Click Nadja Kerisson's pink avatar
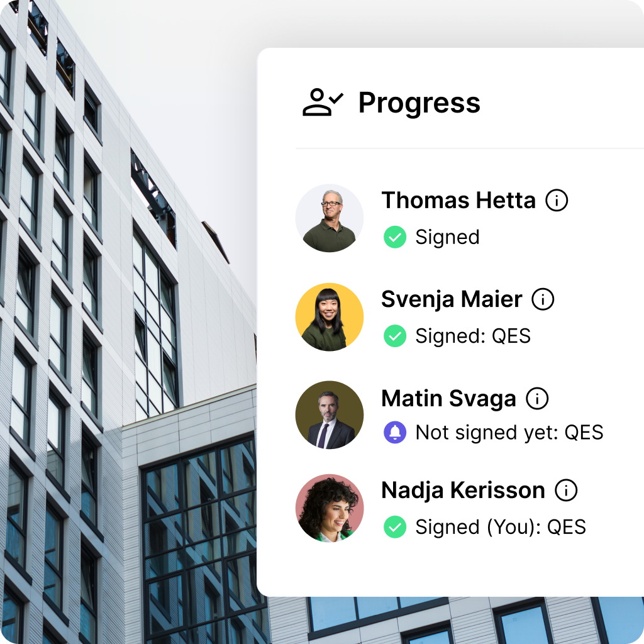 coord(330,508)
